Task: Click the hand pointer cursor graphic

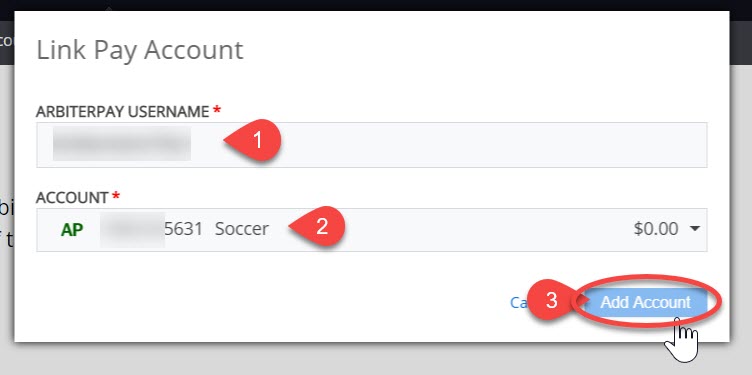Action: (x=682, y=340)
